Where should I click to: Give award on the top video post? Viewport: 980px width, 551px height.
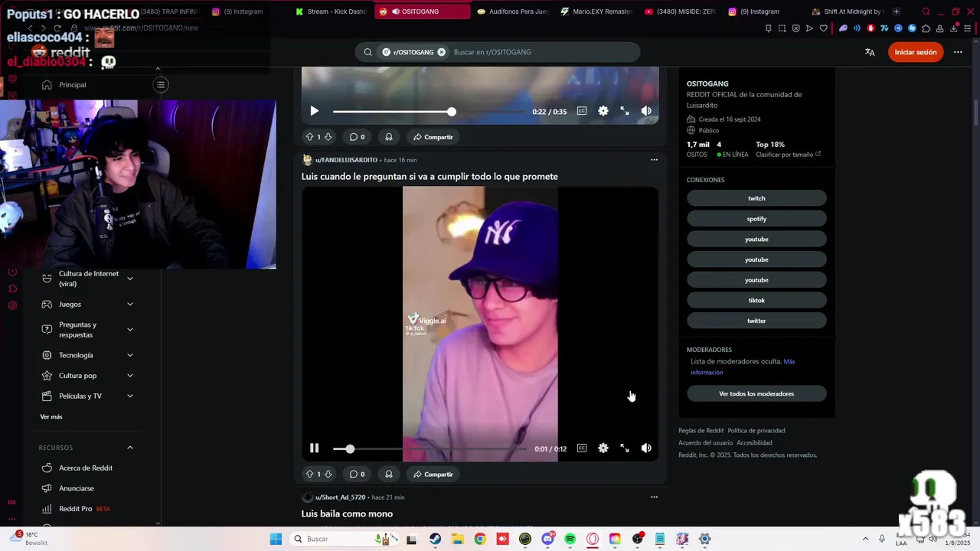coord(389,137)
